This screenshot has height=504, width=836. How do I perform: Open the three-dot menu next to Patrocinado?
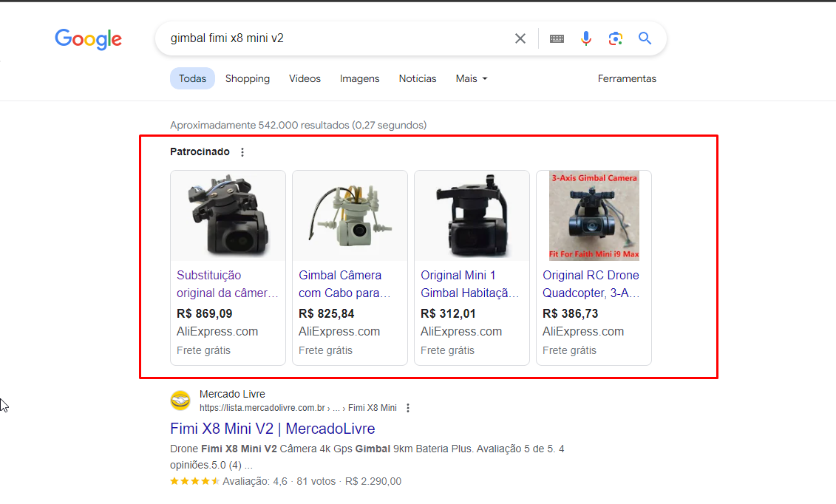242,151
